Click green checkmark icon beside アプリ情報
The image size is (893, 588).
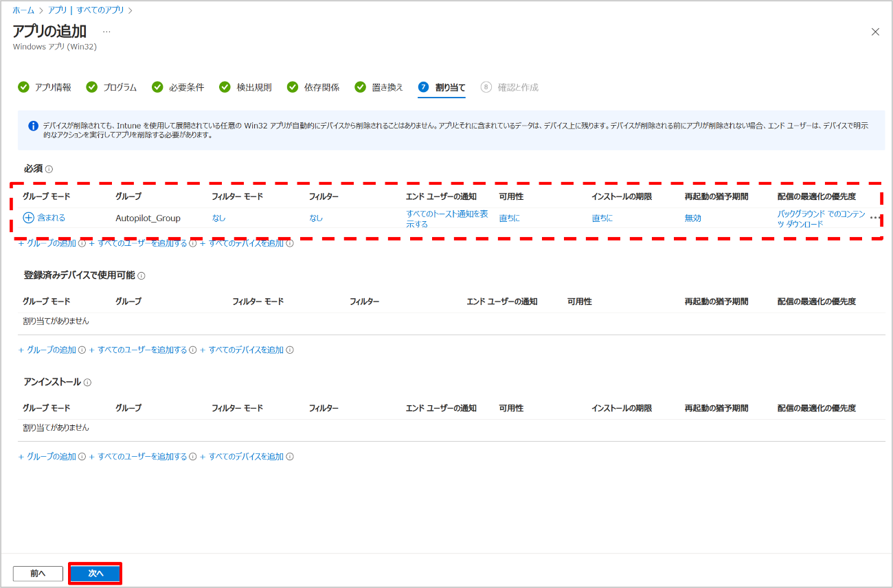click(23, 87)
